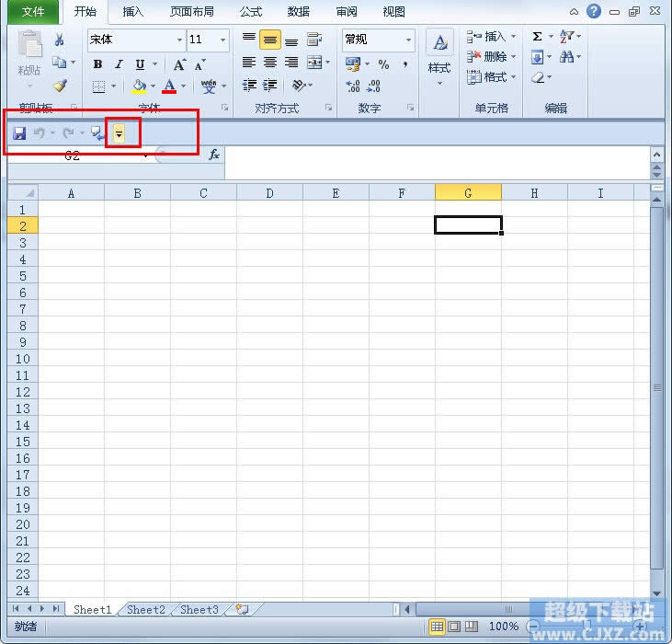
Task: Toggle wrap text icon
Action: 314,40
